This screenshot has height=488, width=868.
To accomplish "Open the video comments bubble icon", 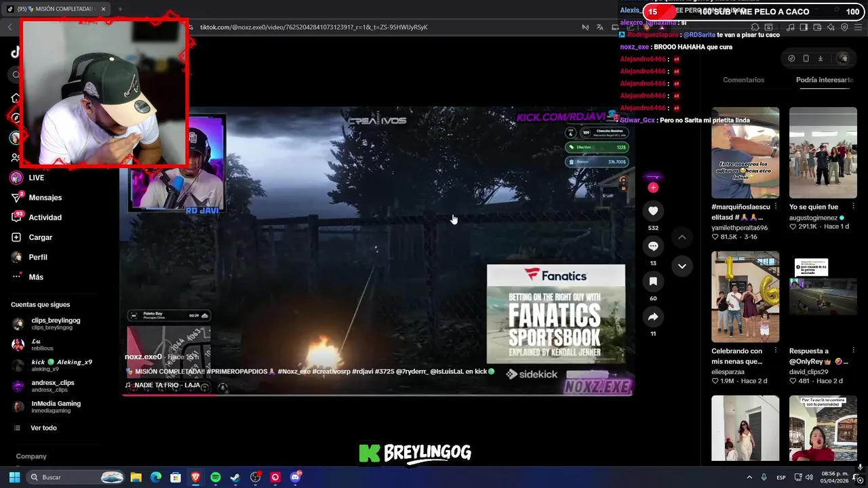I will click(x=653, y=246).
